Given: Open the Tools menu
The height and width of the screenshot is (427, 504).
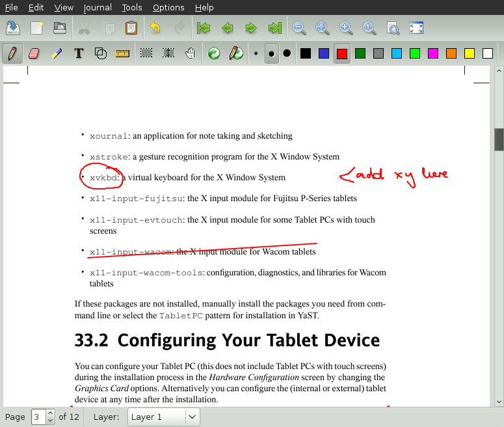Looking at the screenshot, I should click(x=132, y=7).
